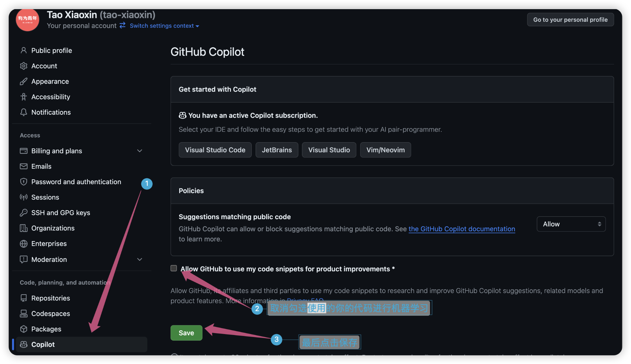Click the green Save button
This screenshot has width=631, height=364.
click(x=186, y=333)
